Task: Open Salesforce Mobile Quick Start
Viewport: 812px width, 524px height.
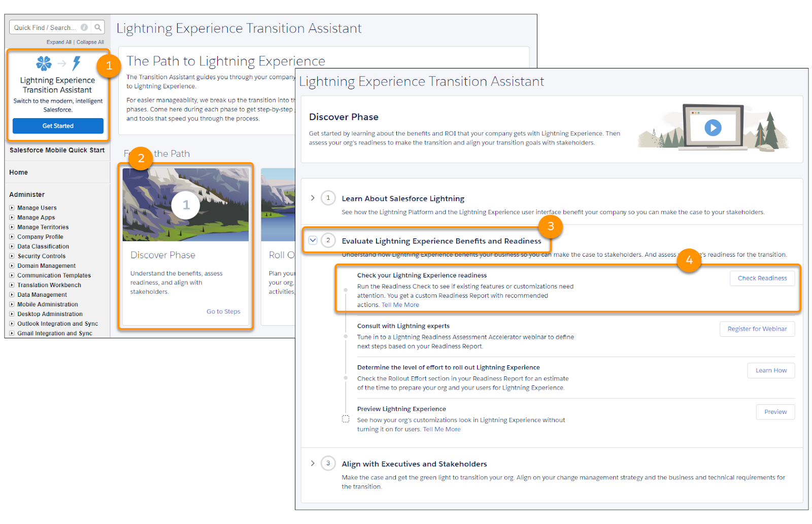Action: tap(57, 150)
